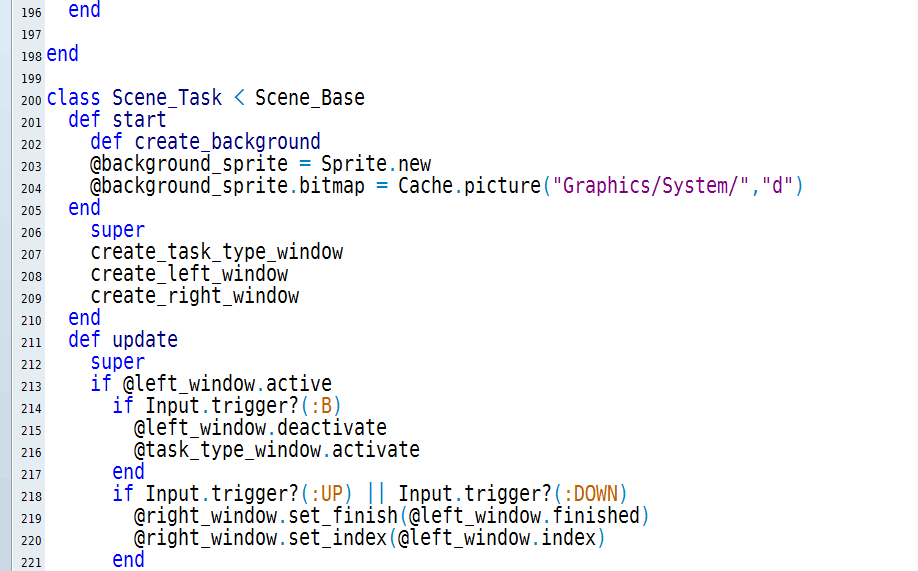Click the Scene_Base superclass name
The height and width of the screenshot is (571, 918).
[310, 98]
